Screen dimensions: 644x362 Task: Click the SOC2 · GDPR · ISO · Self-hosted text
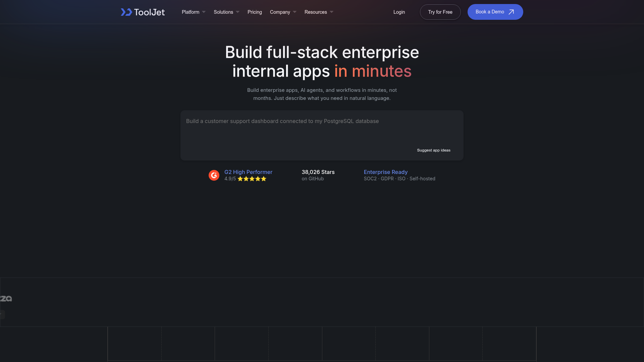coord(399,179)
